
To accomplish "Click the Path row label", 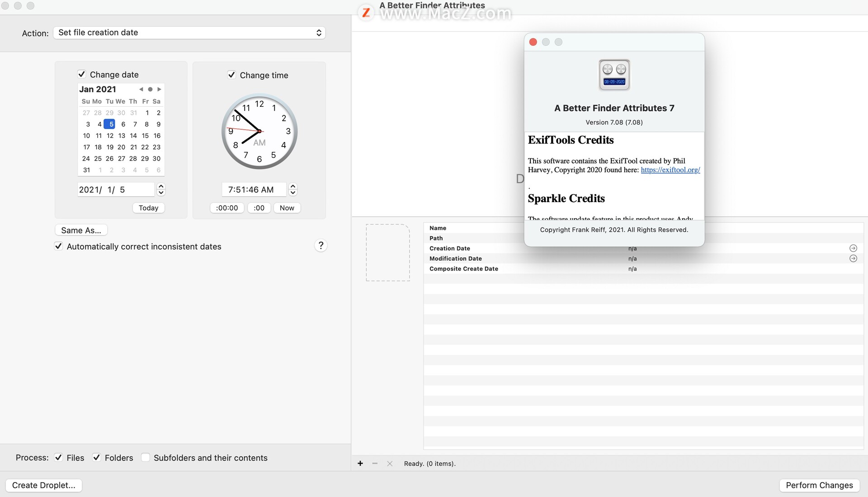I will (436, 238).
